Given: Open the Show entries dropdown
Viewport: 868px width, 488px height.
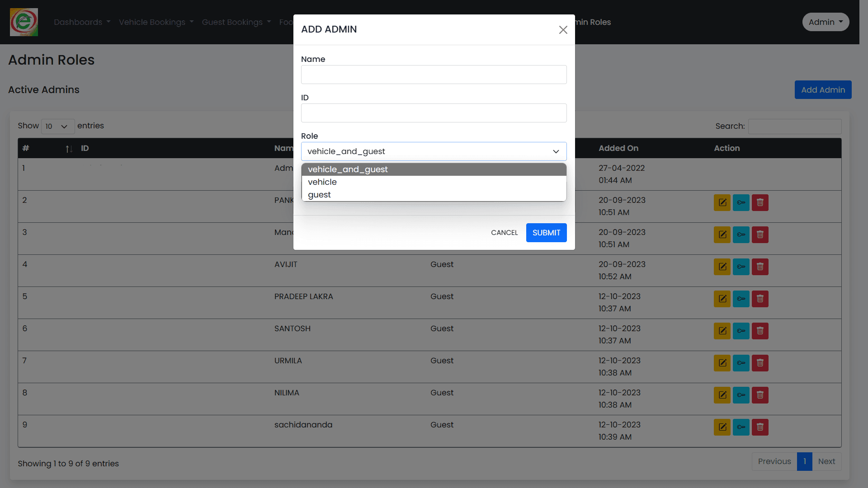Looking at the screenshot, I should 57,127.
